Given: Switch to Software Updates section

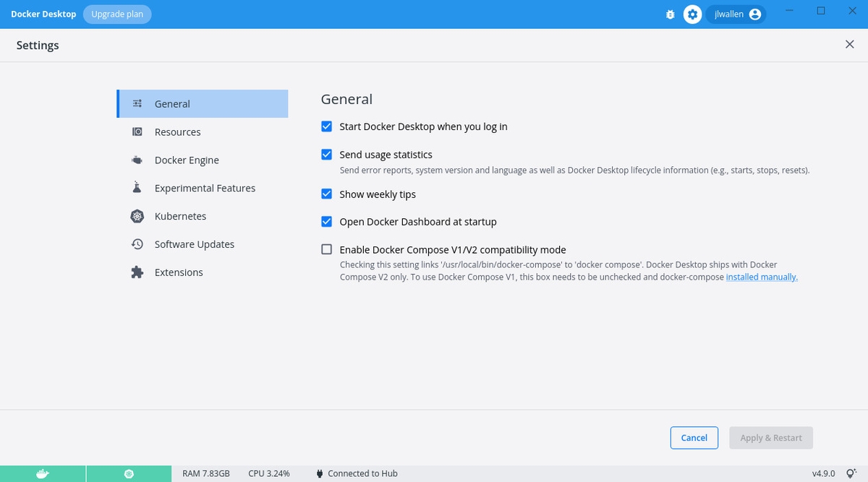Looking at the screenshot, I should pos(195,244).
